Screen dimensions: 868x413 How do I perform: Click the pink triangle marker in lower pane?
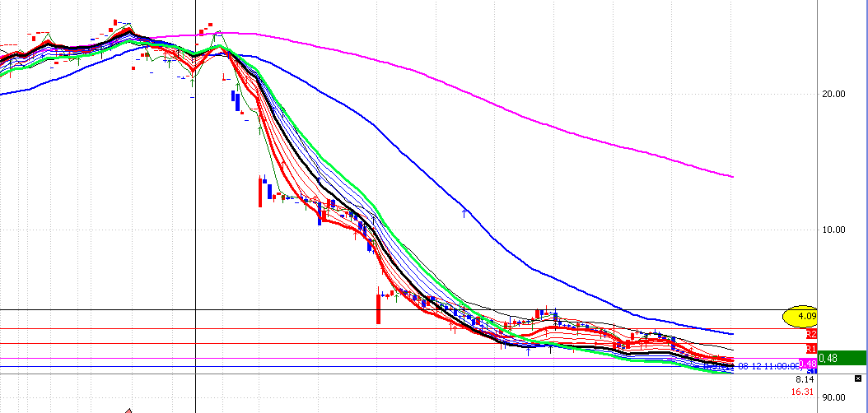pos(128,409)
